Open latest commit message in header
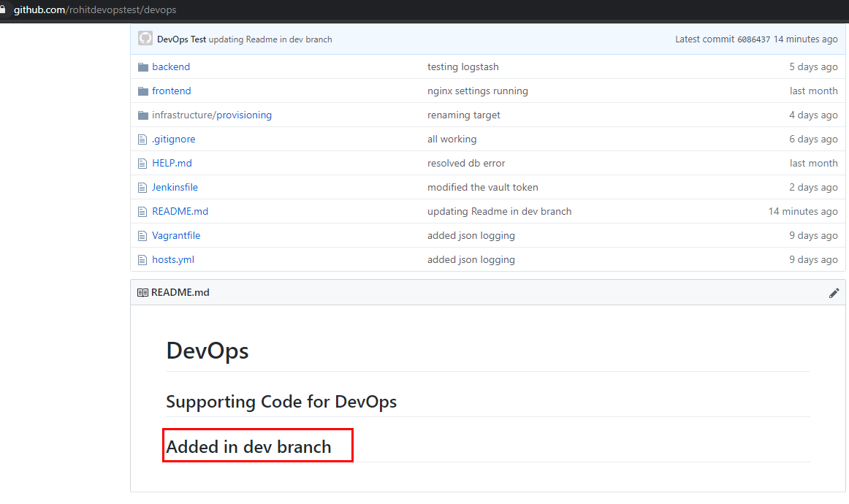849x504 pixels. (x=270, y=39)
